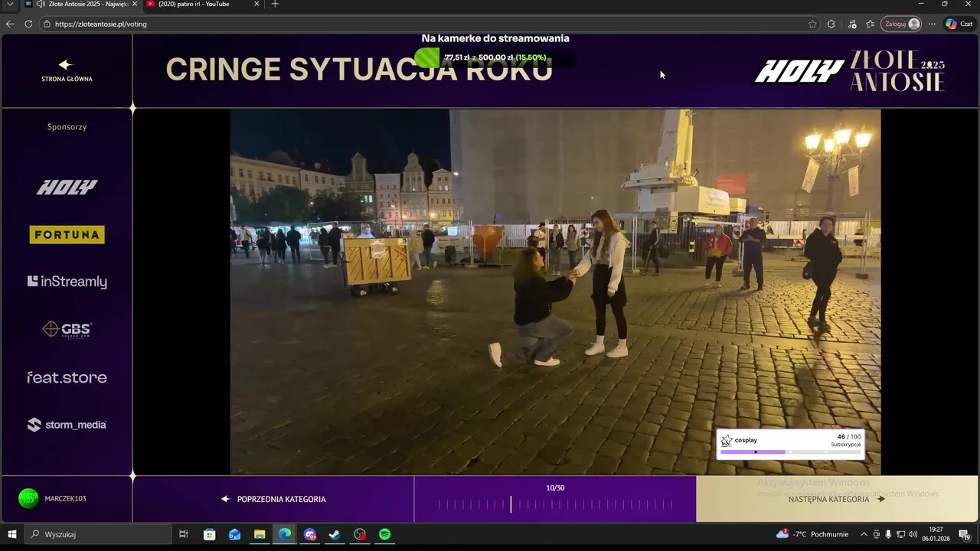Open microphone tray icon

(888, 534)
